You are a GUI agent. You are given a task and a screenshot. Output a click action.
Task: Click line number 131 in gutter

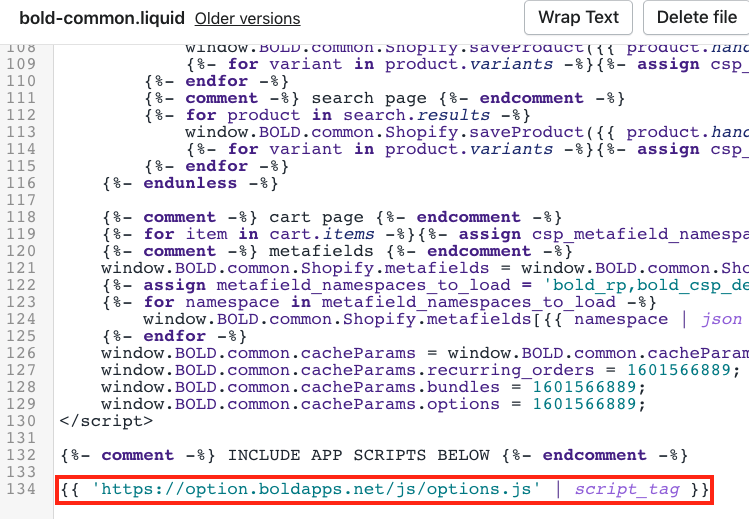coord(21,438)
